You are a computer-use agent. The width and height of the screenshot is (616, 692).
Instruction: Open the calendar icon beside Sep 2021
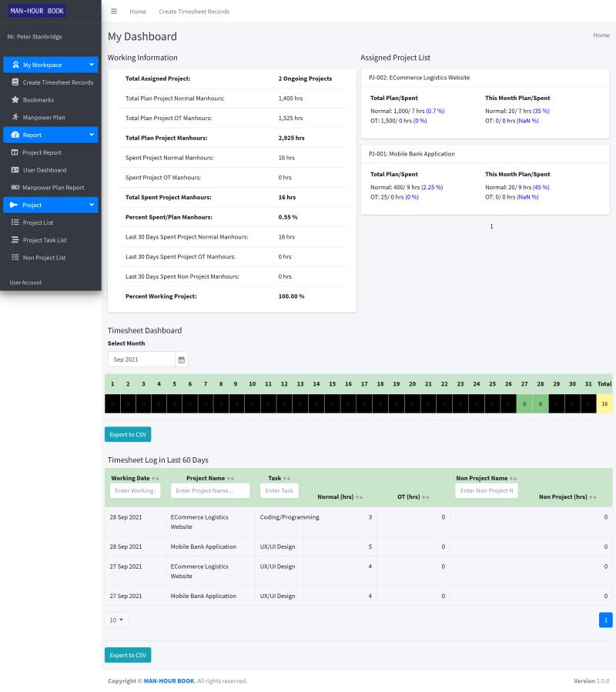181,359
